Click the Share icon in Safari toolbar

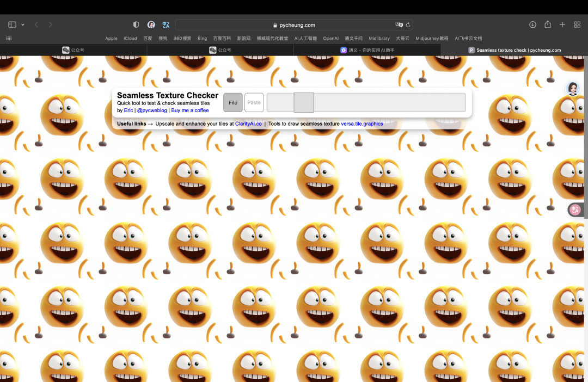point(548,24)
